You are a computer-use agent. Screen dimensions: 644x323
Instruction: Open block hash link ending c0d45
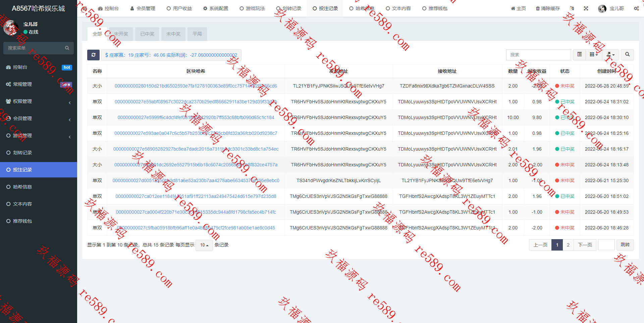tap(196, 228)
